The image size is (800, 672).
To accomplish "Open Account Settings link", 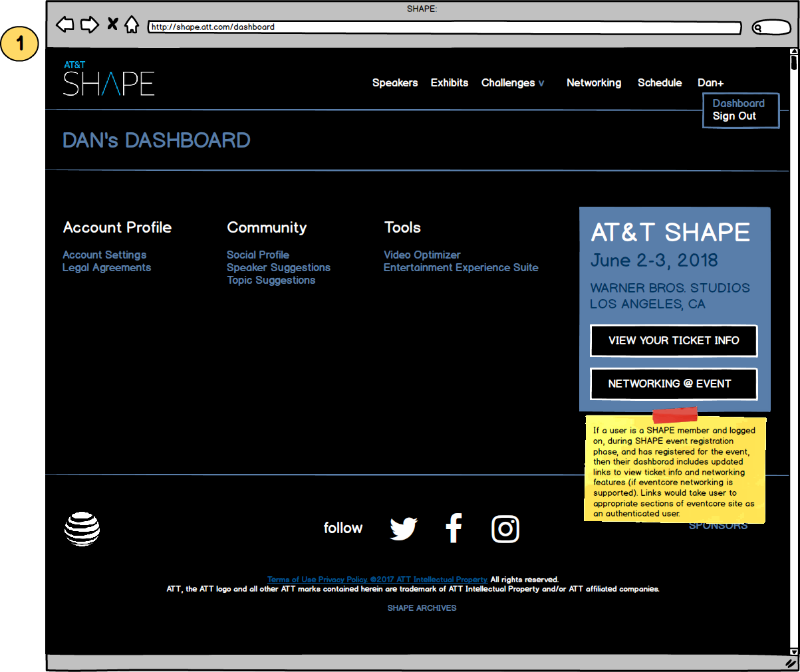I will click(x=104, y=255).
